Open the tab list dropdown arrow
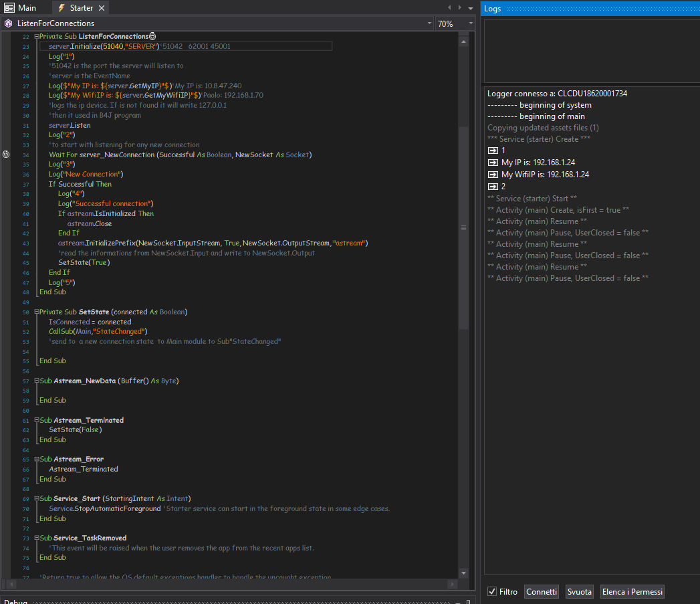 pos(470,7)
